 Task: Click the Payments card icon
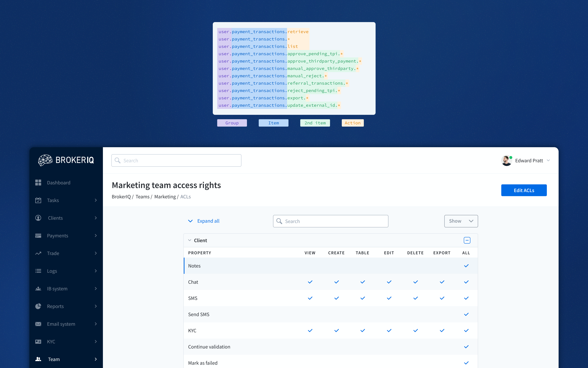pyautogui.click(x=38, y=236)
